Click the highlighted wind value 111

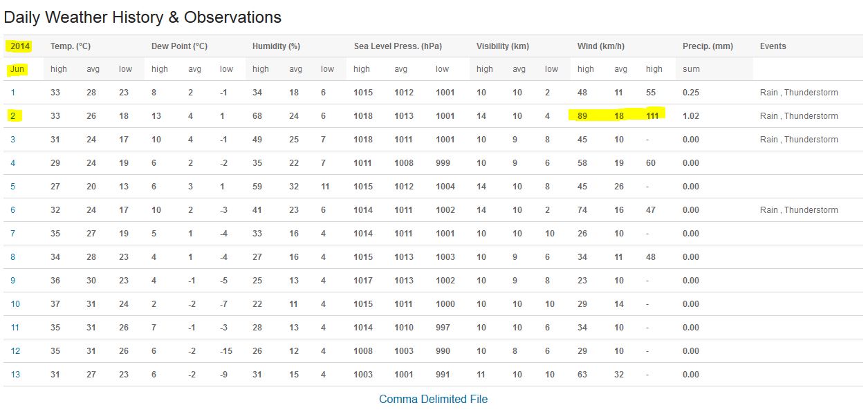652,115
